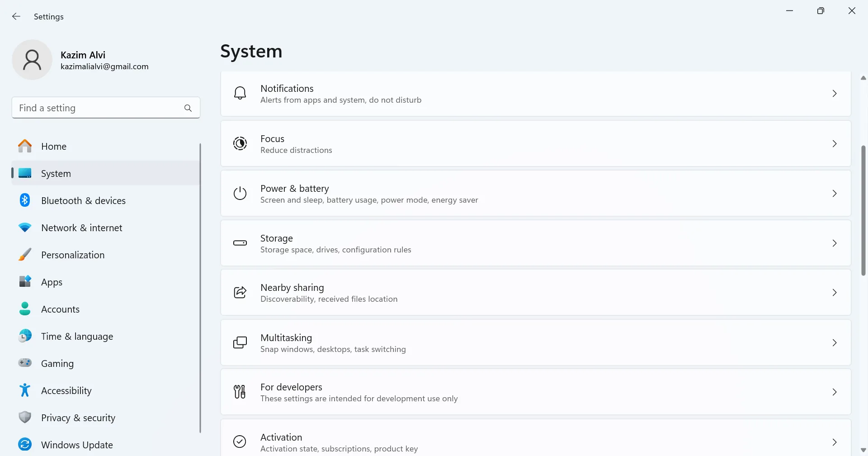This screenshot has height=456, width=868.
Task: Select System label in sidebar
Action: coord(56,174)
